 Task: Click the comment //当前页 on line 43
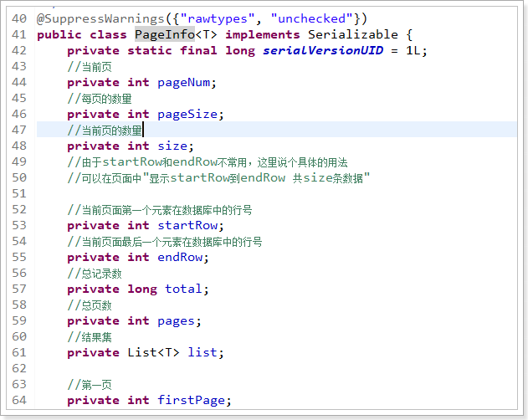coord(90,67)
